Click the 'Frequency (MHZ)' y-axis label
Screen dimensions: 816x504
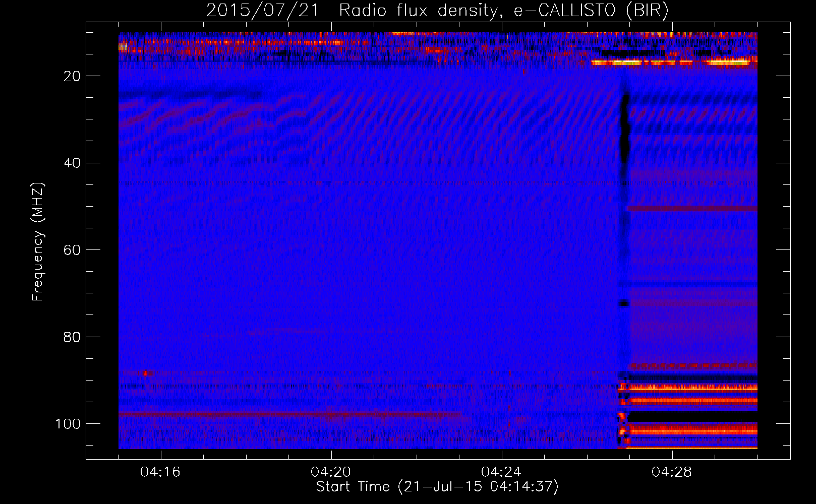coord(38,242)
